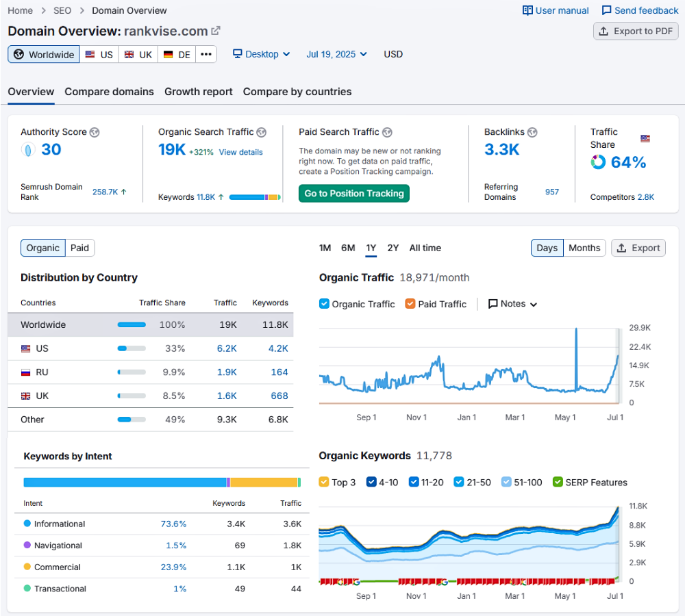Select the US country database button
Image resolution: width=685 pixels, height=616 pixels.
point(99,55)
